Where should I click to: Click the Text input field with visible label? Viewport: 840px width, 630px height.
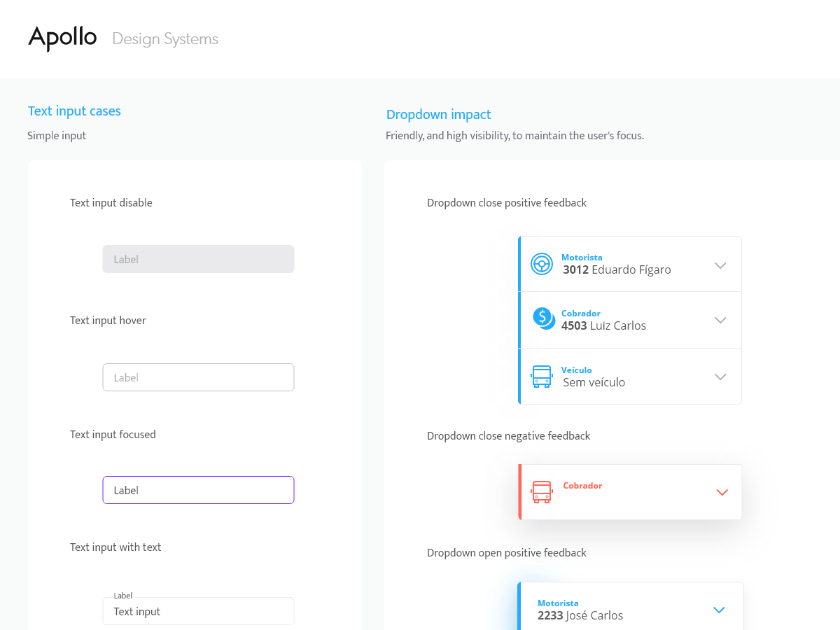(x=198, y=611)
